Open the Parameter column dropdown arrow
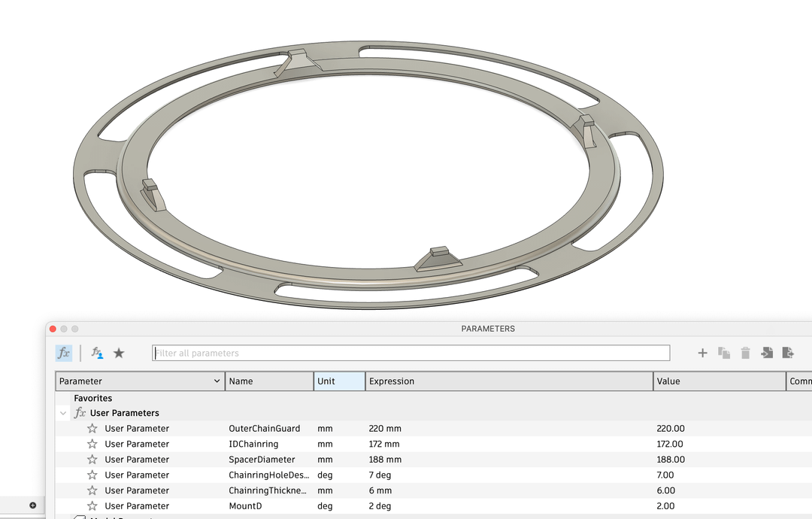This screenshot has height=519, width=812. 217,381
